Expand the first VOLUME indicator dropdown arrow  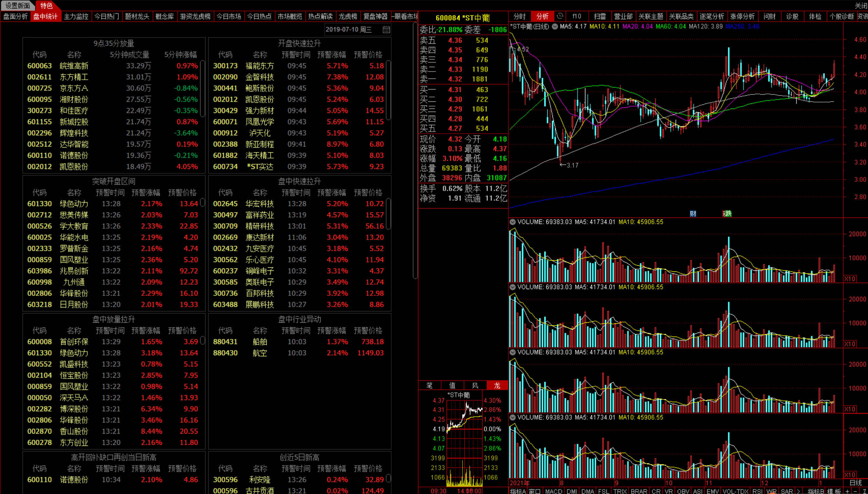[x=512, y=222]
